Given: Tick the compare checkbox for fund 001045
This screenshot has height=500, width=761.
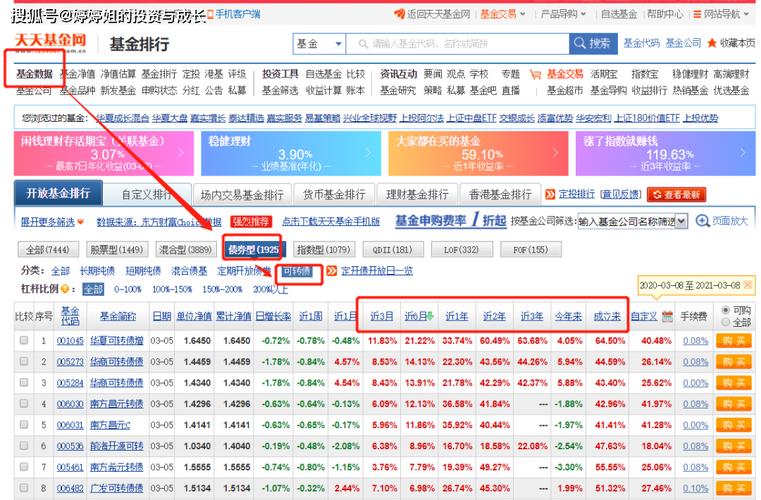Looking at the screenshot, I should [x=24, y=340].
